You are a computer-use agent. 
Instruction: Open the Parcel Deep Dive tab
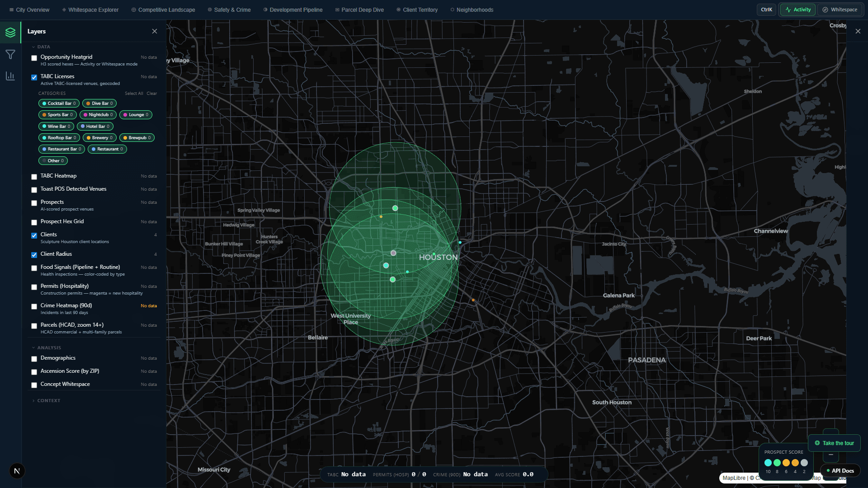[x=359, y=10]
